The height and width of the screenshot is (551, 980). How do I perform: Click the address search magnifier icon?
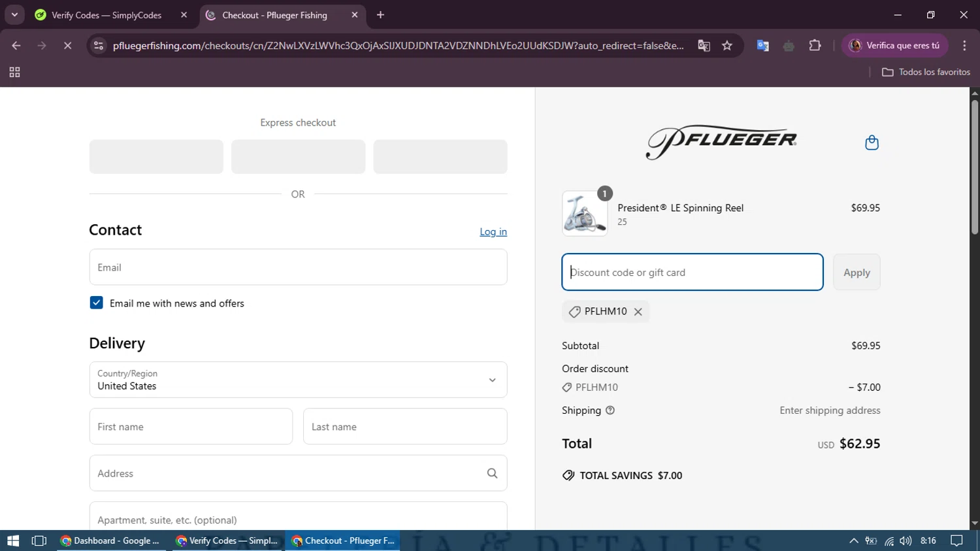click(492, 473)
